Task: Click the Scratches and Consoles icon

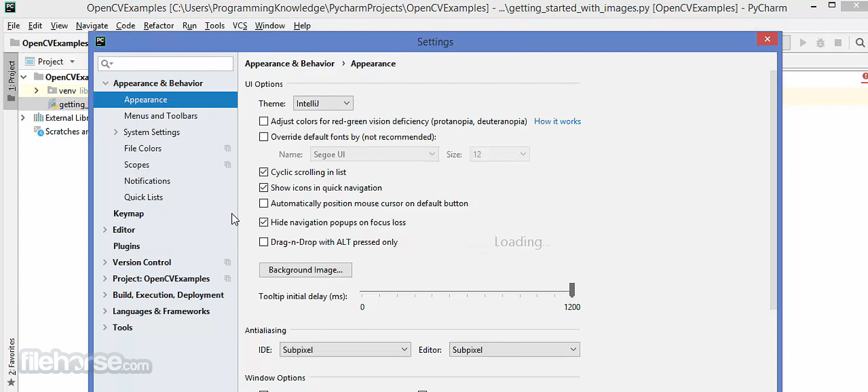Action: click(x=39, y=131)
